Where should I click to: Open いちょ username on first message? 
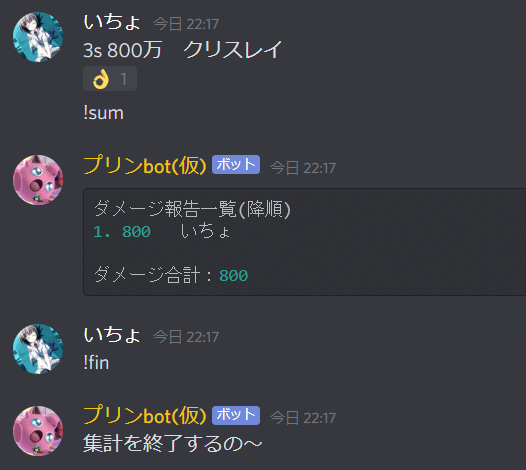[112, 22]
